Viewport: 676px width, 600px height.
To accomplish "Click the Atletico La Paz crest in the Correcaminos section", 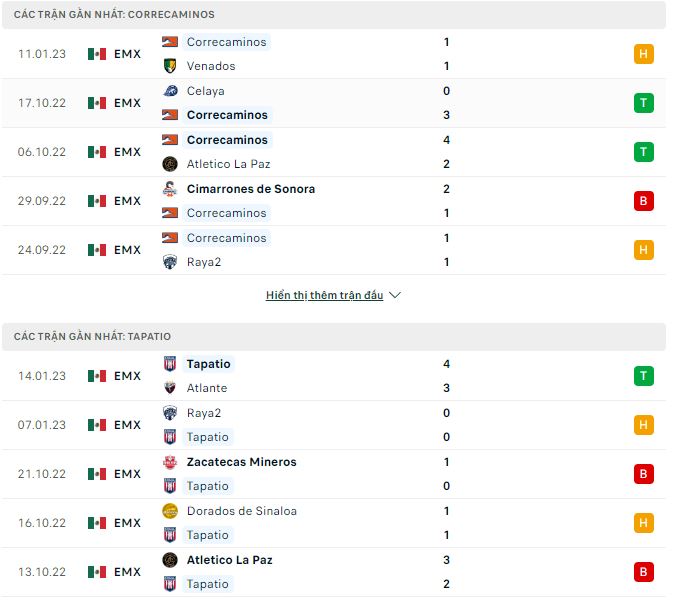I will coord(170,164).
